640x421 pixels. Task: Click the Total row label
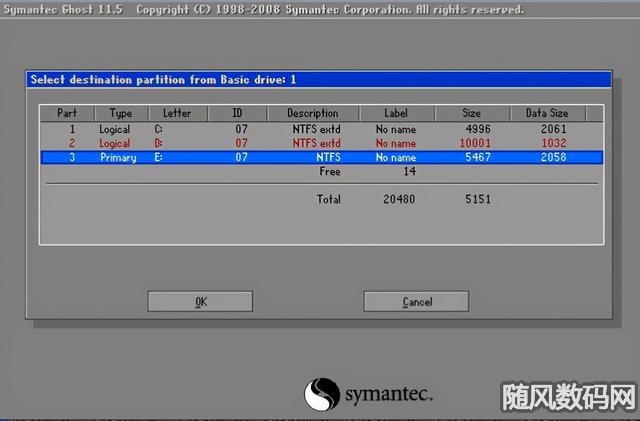[x=329, y=199]
